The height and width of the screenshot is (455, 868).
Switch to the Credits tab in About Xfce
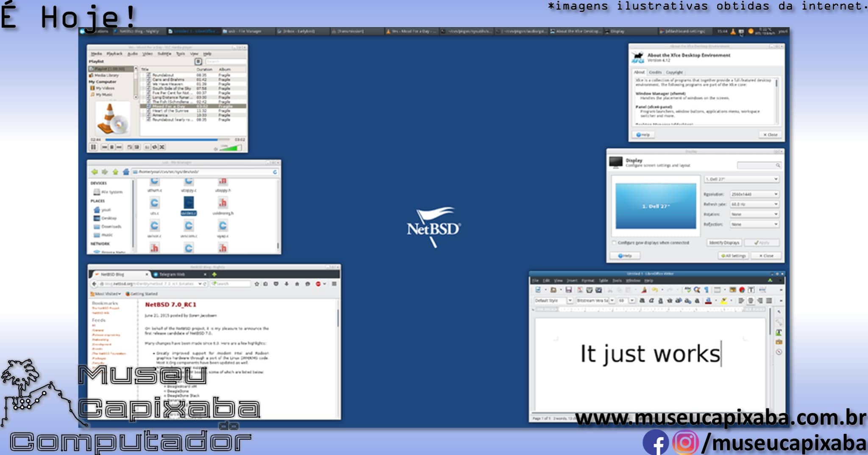655,73
